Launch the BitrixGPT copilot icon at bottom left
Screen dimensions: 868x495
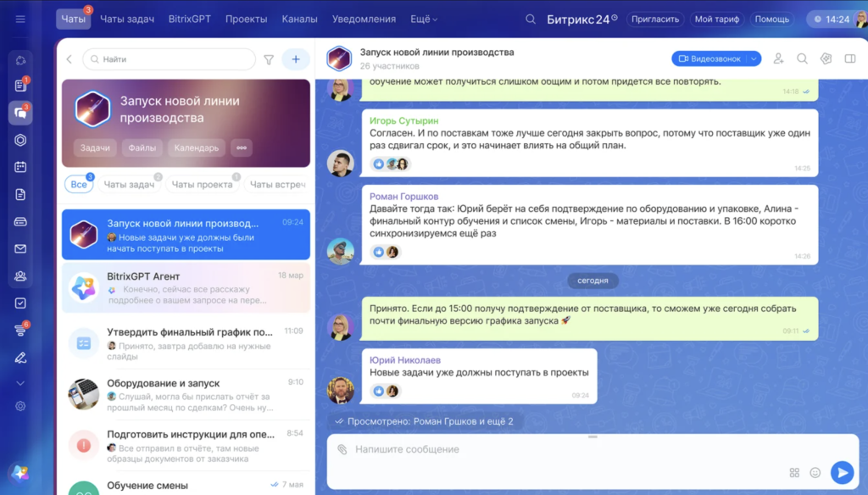pos(20,474)
